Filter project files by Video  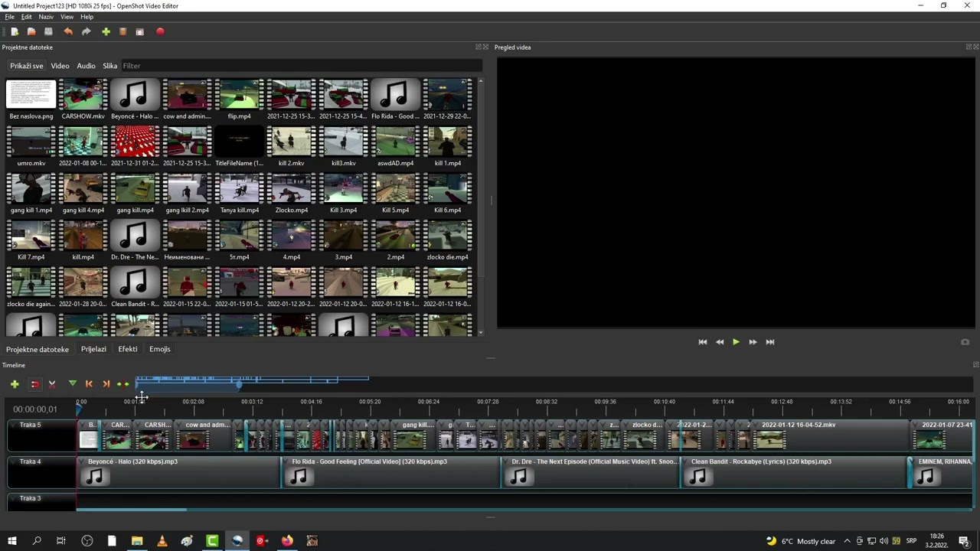(60, 66)
